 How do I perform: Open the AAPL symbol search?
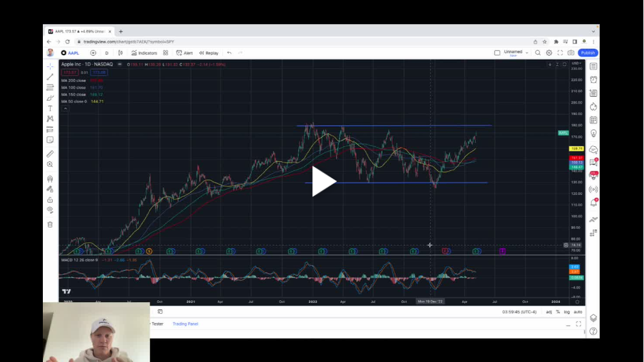70,53
